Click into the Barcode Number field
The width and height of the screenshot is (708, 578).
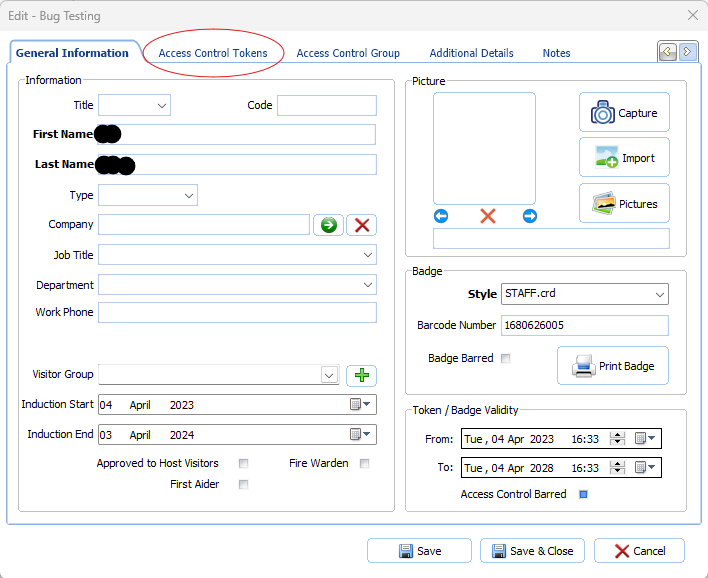pos(585,326)
